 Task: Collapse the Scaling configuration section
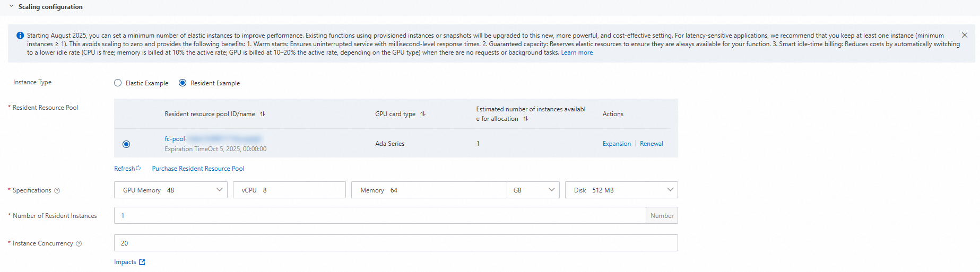tap(12, 6)
